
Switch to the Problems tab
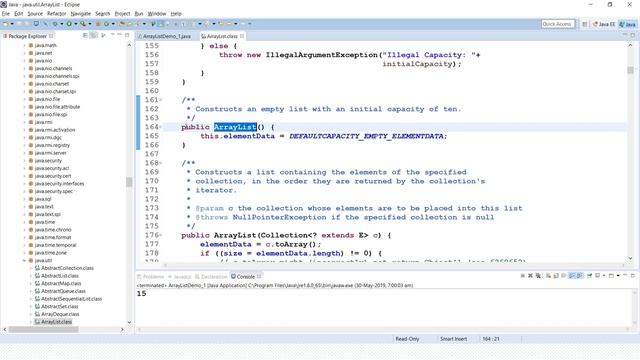point(150,276)
